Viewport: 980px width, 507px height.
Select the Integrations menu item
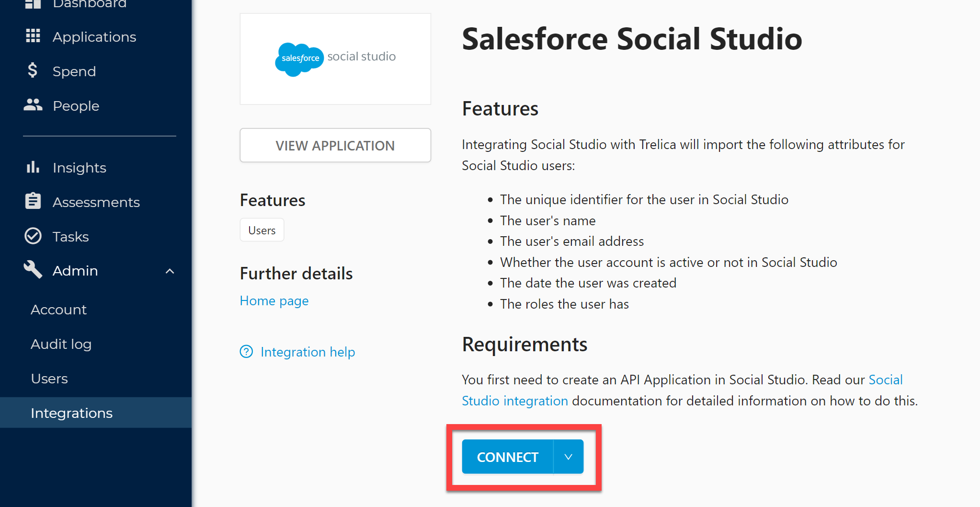(96, 413)
